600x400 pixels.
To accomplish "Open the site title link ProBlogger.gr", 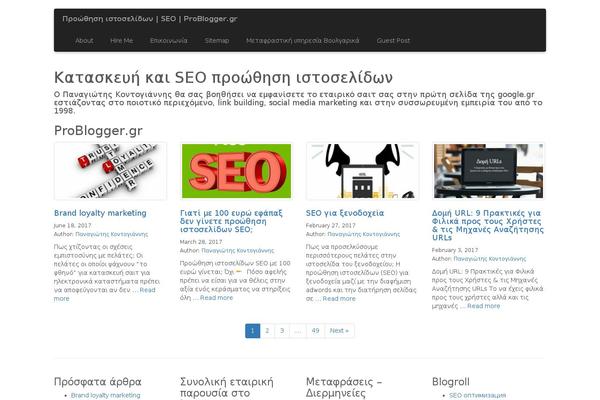I will point(150,19).
